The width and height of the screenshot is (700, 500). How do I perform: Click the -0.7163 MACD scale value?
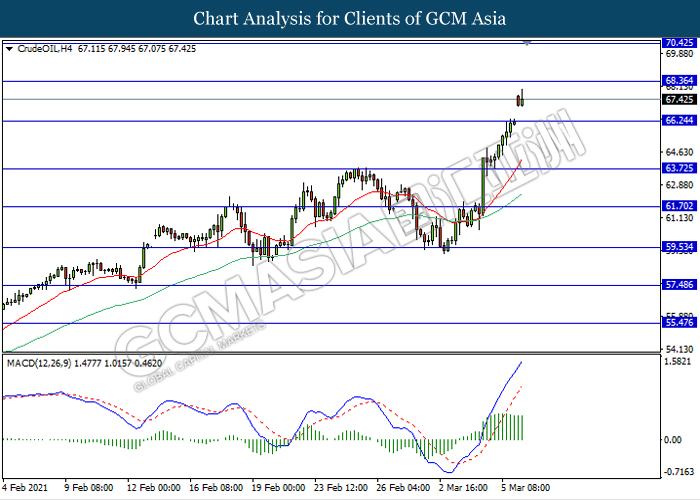[x=679, y=472]
